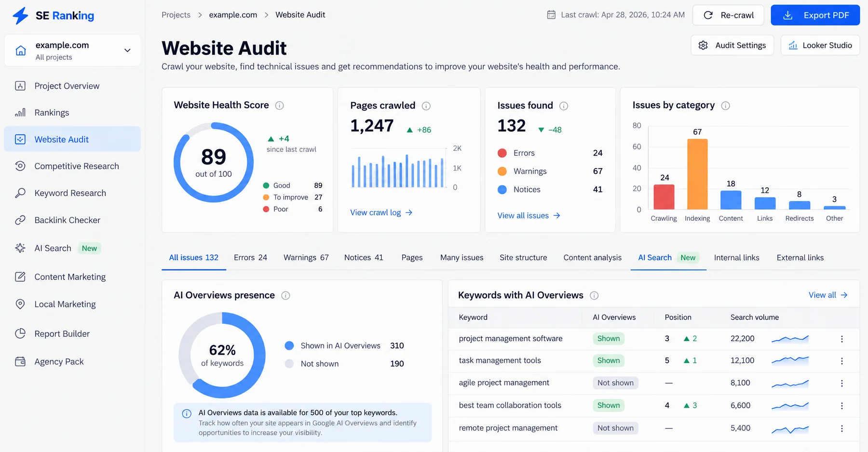Open three-dot menu for agile project management
This screenshot has height=452, width=868.
pos(842,383)
